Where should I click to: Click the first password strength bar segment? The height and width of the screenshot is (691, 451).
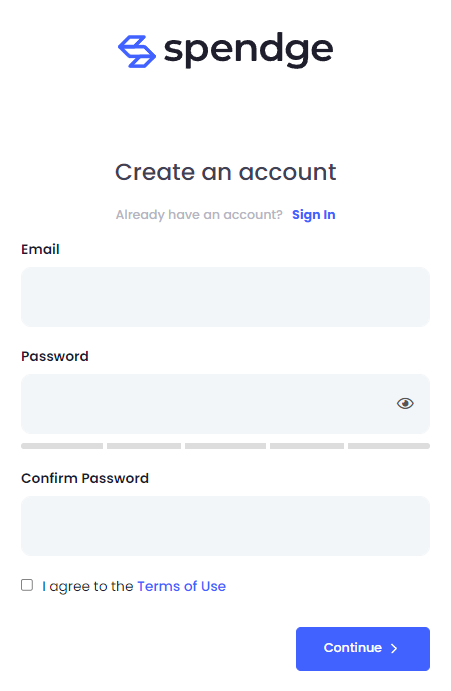click(x=62, y=446)
